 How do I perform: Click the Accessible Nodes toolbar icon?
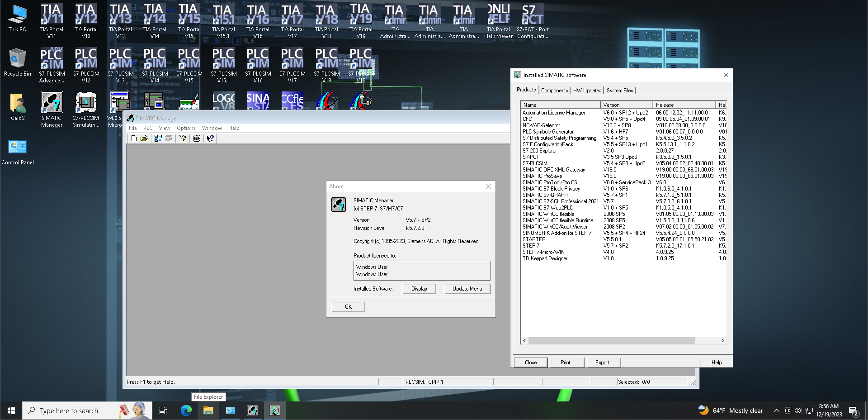158,138
